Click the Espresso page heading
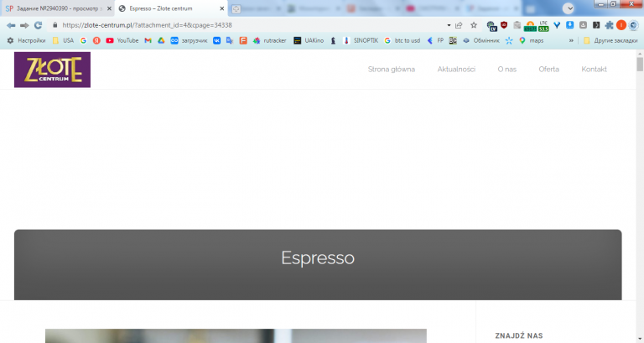This screenshot has height=343, width=644. 318,258
